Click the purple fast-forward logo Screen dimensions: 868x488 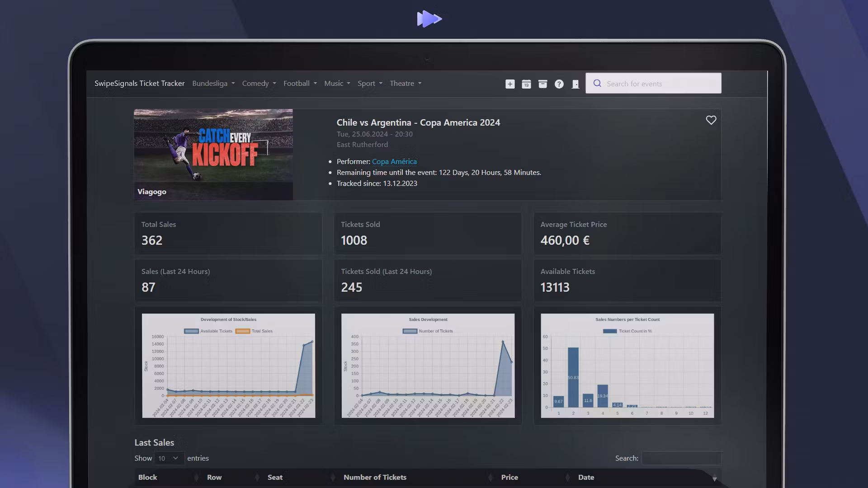pos(429,19)
